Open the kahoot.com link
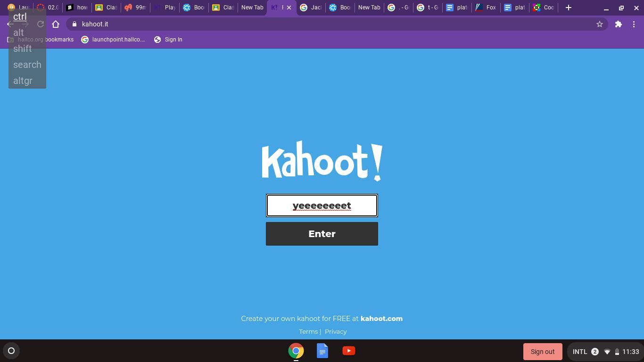This screenshot has width=644, height=362. (x=381, y=319)
